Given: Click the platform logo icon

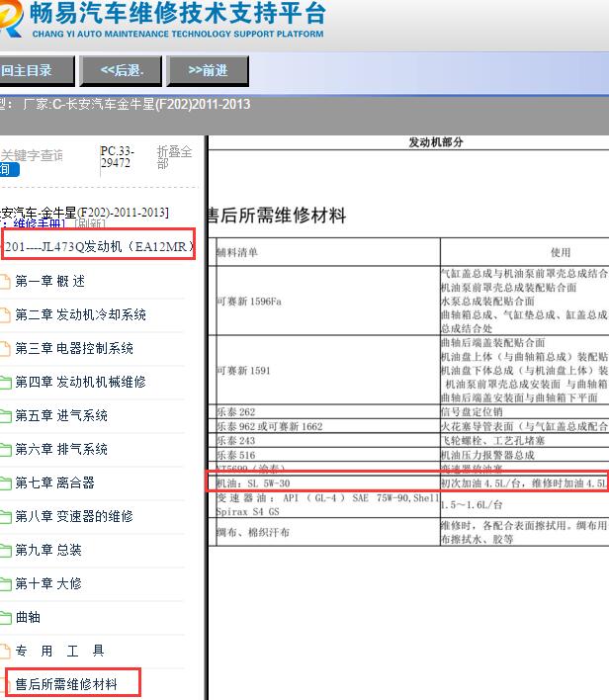Looking at the screenshot, I should click(11, 19).
